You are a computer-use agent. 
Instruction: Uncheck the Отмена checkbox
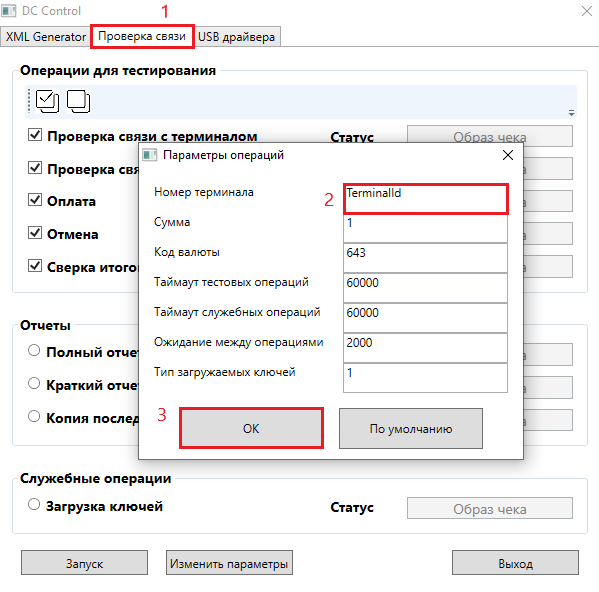(35, 233)
